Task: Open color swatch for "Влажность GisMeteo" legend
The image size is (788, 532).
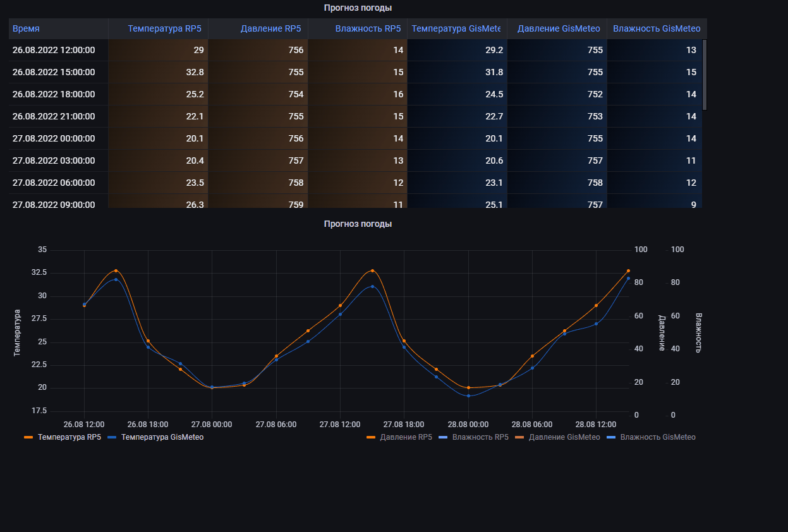Action: (611, 437)
